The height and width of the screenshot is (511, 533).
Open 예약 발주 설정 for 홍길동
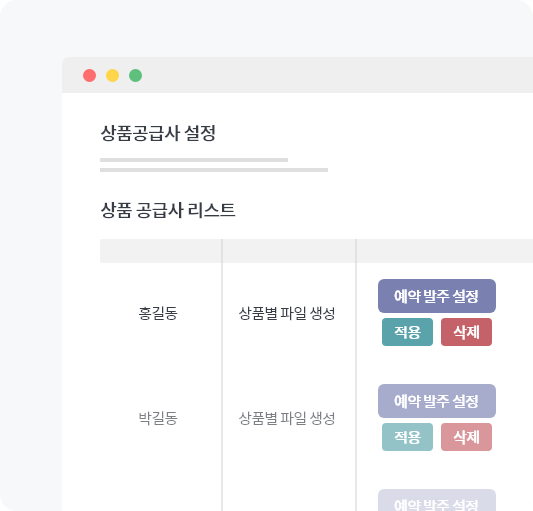(437, 296)
